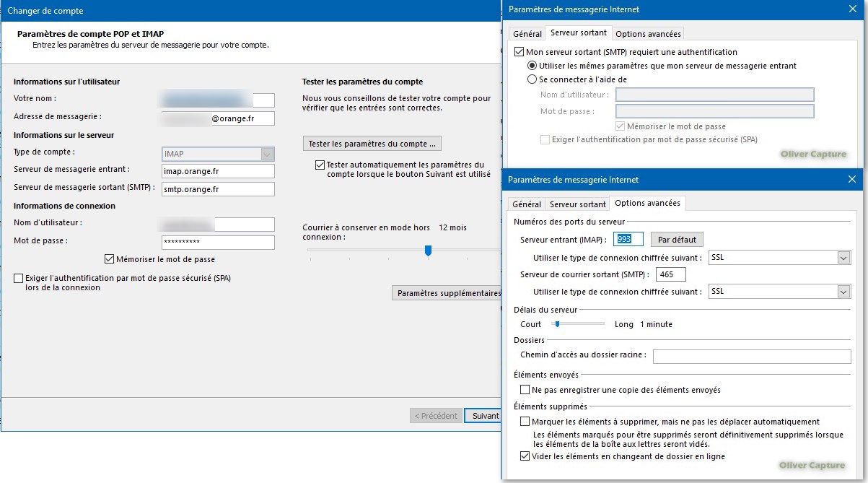Uncheck 'Tester automatiquement les paramètres du compte'
The image size is (868, 483).
click(x=320, y=165)
